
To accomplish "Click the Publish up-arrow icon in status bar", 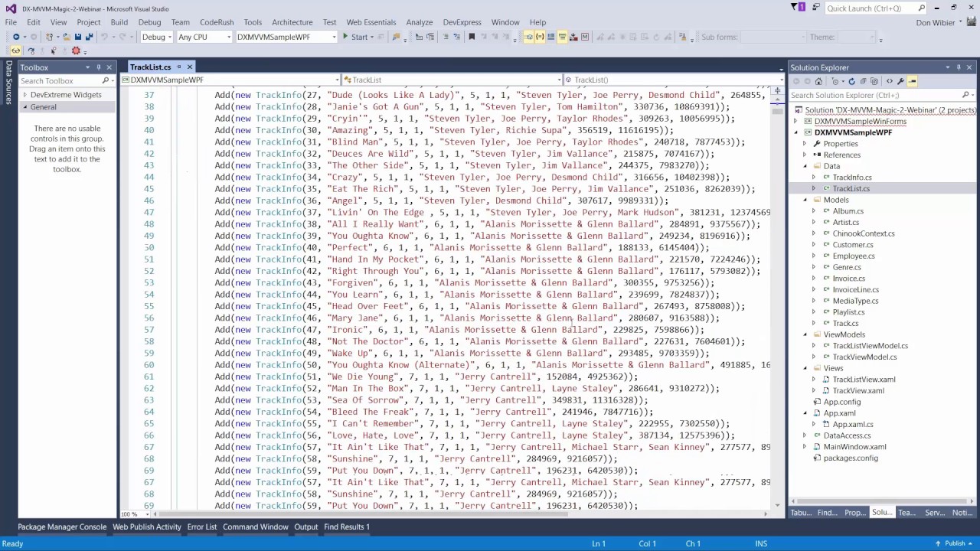I will (x=938, y=543).
